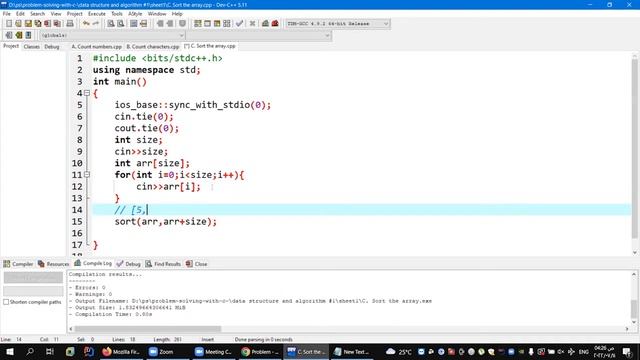Select the Compile Log bottom tab
Image resolution: width=640 pixels, height=360 pixels.
[x=93, y=263]
